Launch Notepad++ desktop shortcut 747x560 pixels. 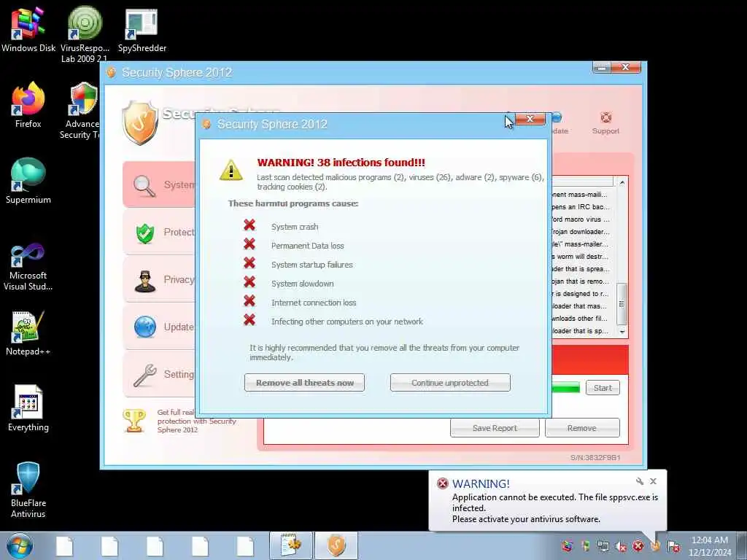click(x=28, y=333)
